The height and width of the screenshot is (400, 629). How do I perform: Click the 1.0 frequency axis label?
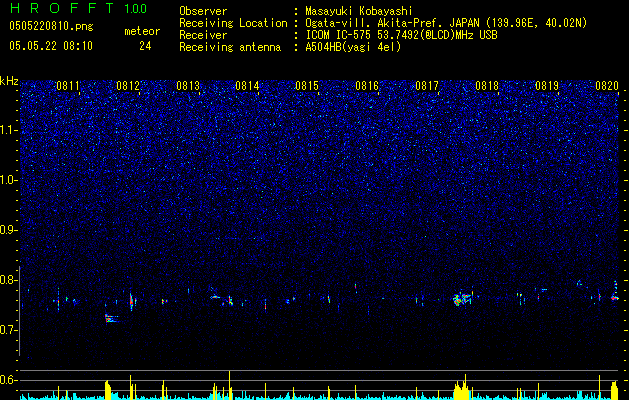click(9, 180)
